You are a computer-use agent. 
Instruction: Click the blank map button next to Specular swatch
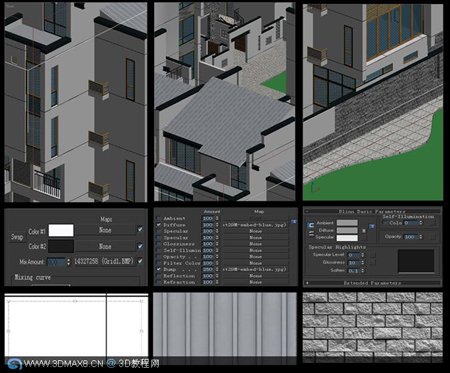364,237
